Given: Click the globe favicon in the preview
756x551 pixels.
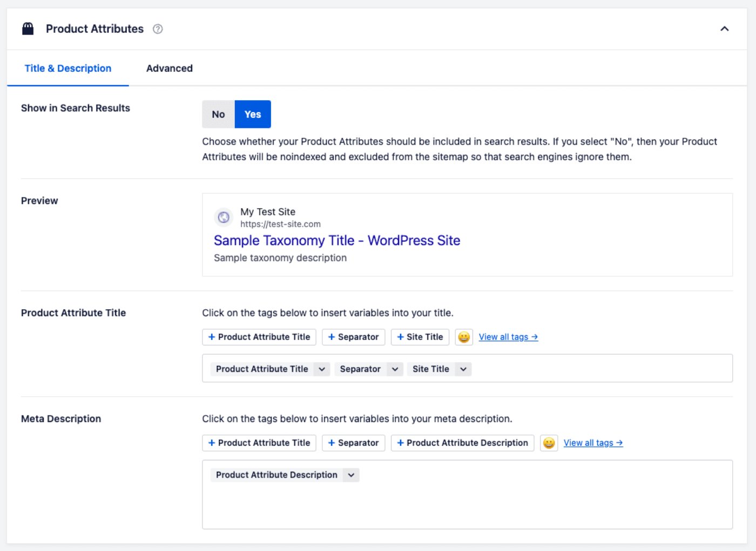Looking at the screenshot, I should click(224, 217).
